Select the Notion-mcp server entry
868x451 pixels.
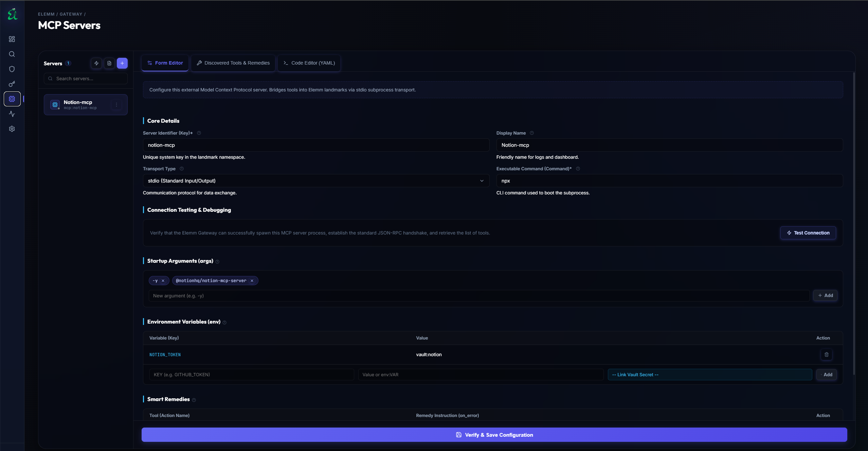[86, 105]
